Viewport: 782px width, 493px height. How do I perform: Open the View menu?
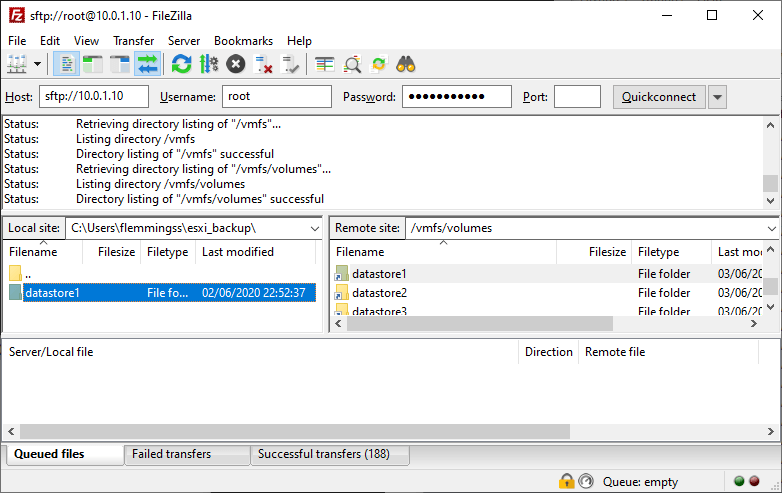[86, 41]
